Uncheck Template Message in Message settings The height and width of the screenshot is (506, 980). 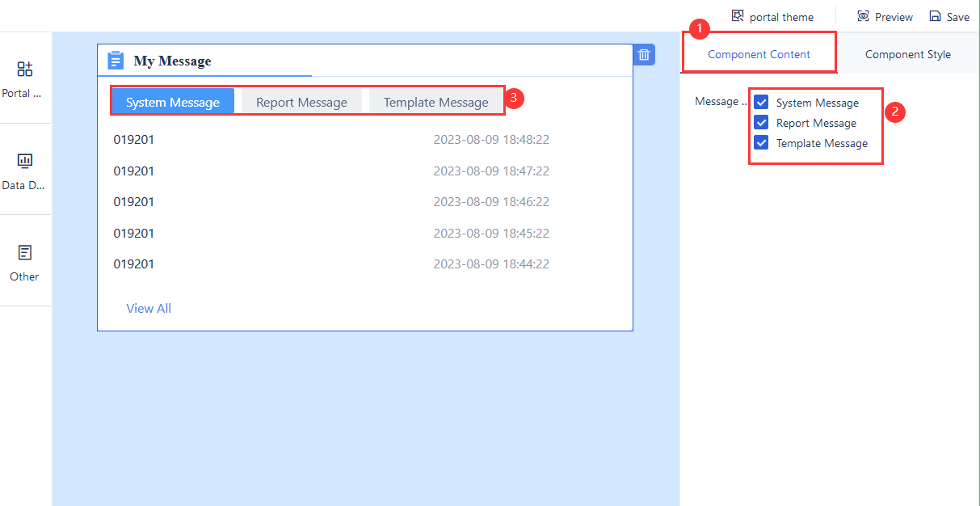(760, 142)
